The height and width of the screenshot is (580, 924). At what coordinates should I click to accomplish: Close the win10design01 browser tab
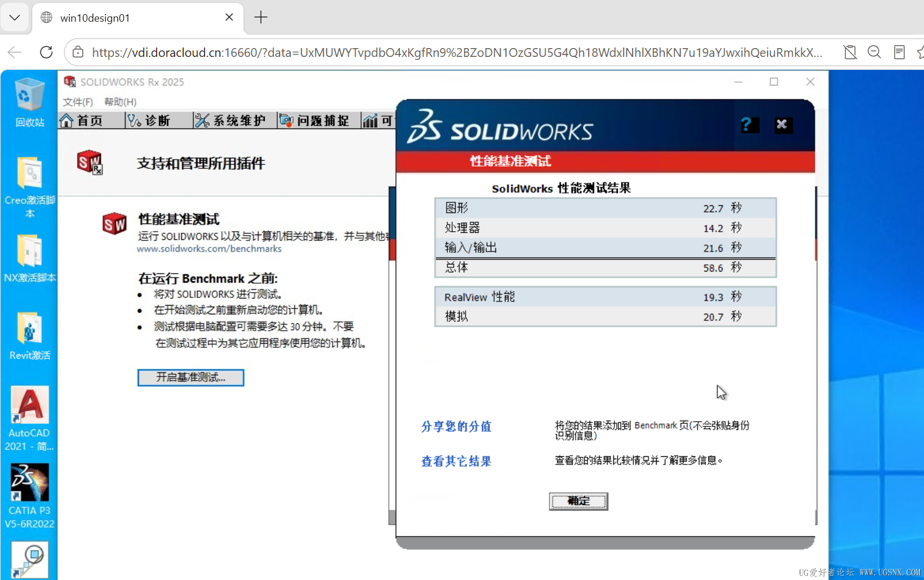[229, 18]
